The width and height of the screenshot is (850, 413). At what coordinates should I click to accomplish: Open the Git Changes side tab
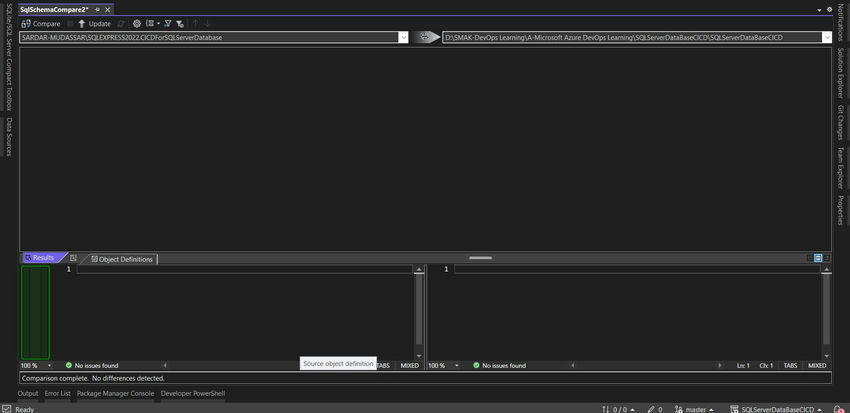click(x=840, y=122)
